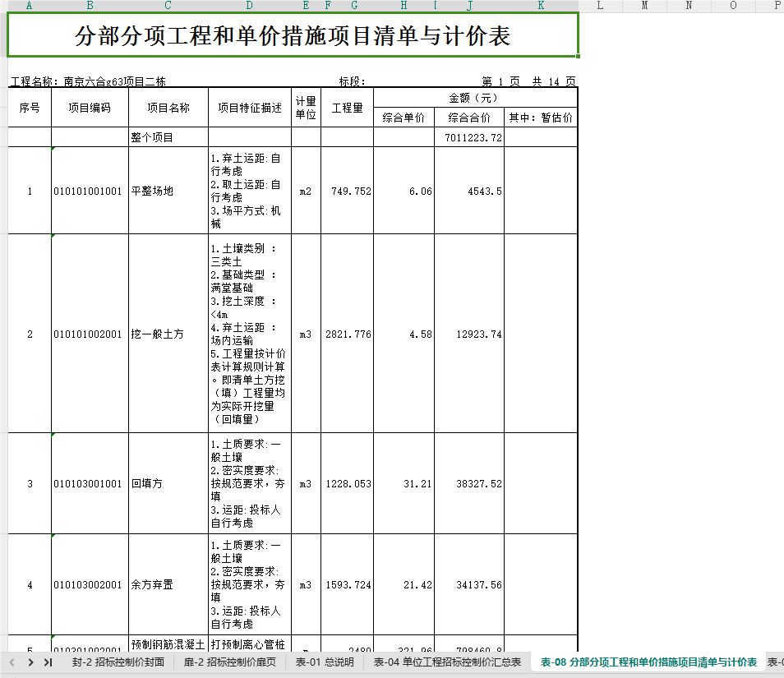Image resolution: width=784 pixels, height=678 pixels.
Task: Click project code 010101001001
Action: (90, 191)
